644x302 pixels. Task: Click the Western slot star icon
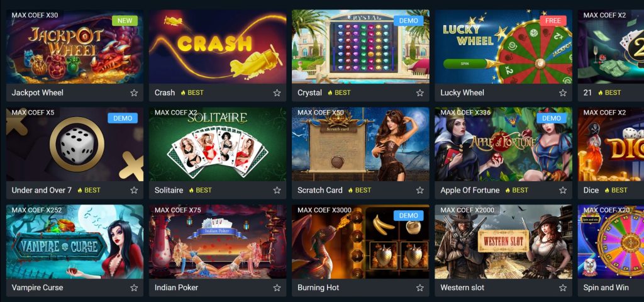click(x=563, y=288)
